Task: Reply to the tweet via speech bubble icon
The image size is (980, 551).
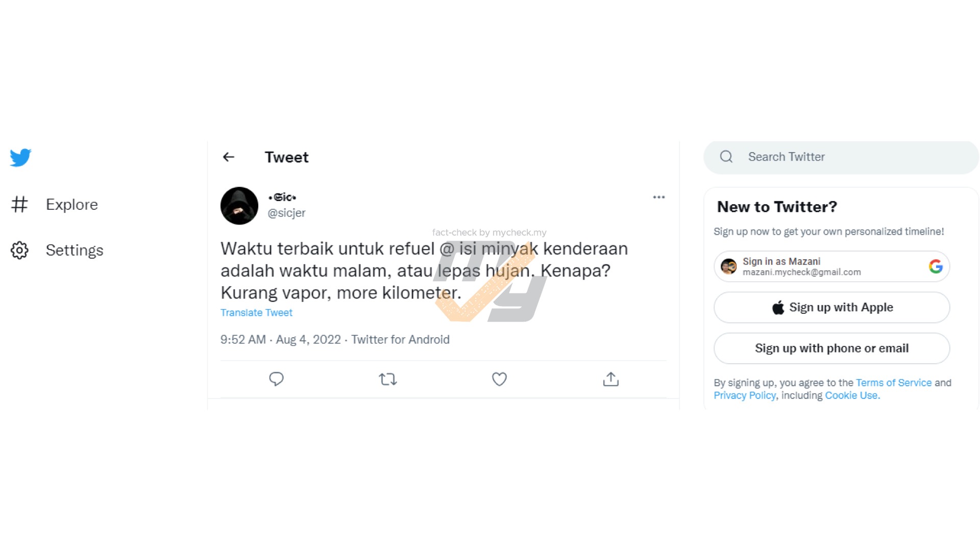Action: coord(276,379)
